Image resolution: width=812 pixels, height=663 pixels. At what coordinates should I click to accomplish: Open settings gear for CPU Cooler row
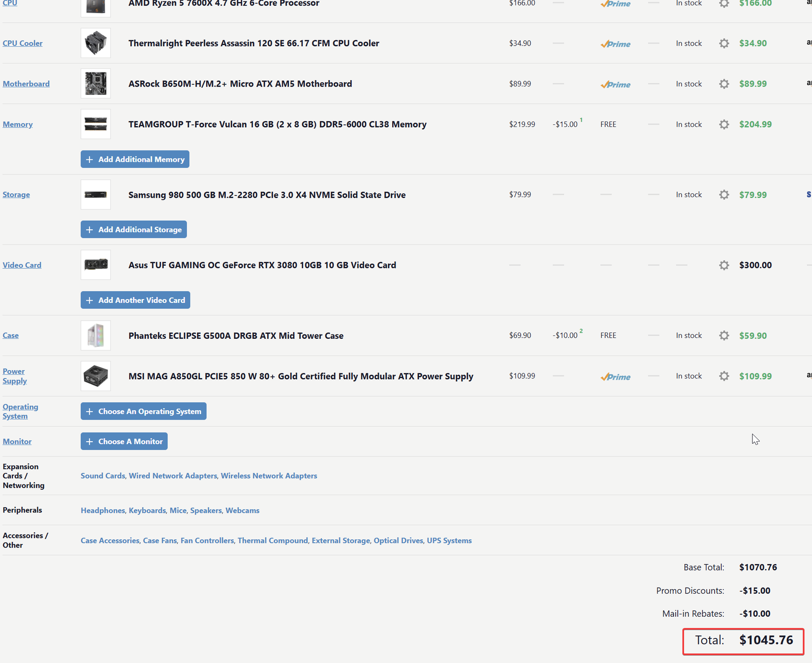(x=724, y=43)
